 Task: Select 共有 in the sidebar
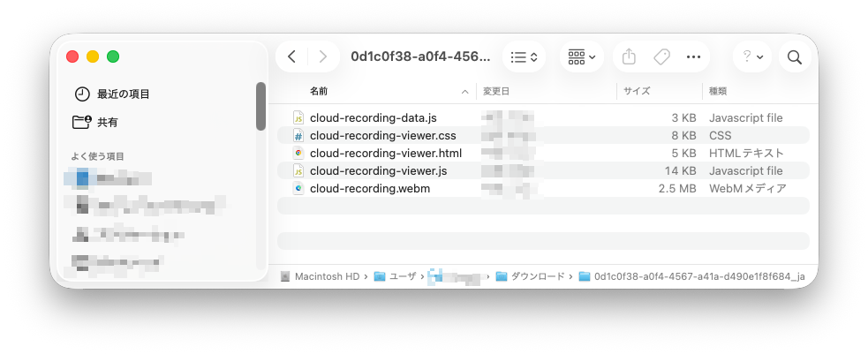pyautogui.click(x=107, y=122)
